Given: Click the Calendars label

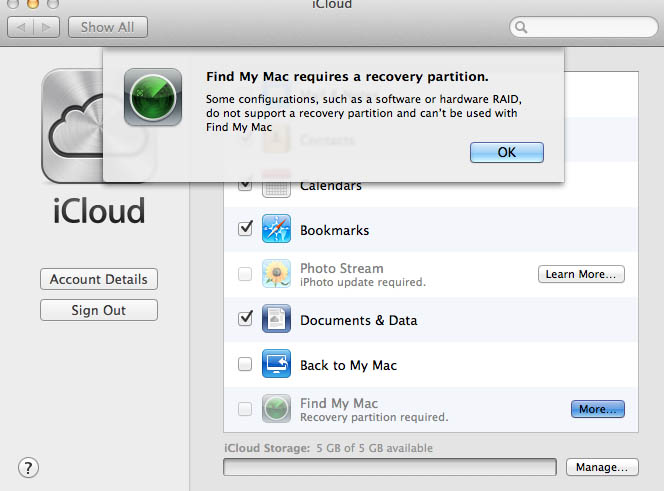Looking at the screenshot, I should pyautogui.click(x=331, y=186).
